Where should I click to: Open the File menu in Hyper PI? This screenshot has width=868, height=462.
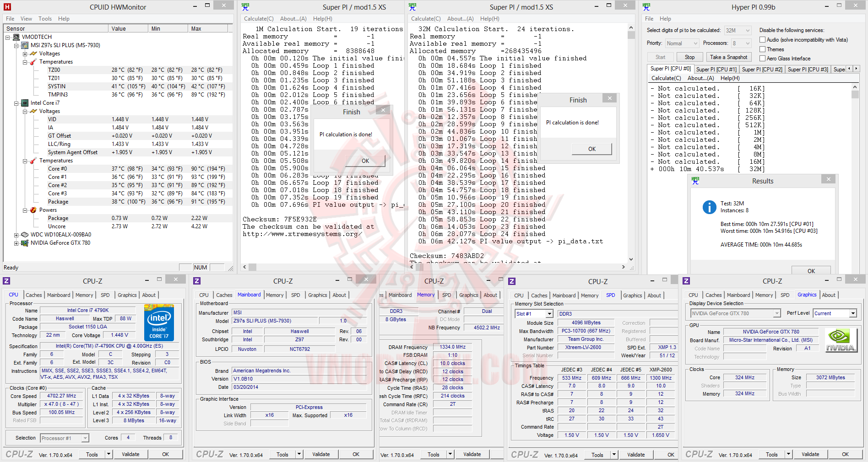coord(649,19)
